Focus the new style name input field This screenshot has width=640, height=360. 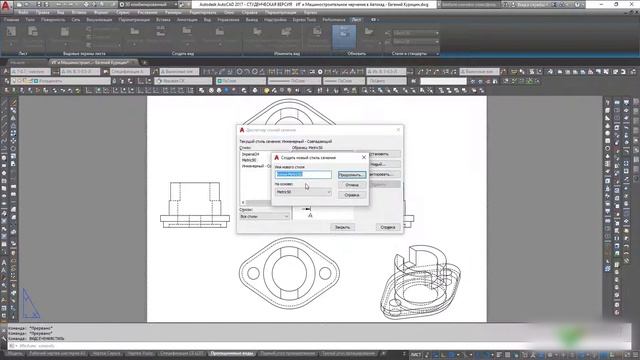pos(303,174)
